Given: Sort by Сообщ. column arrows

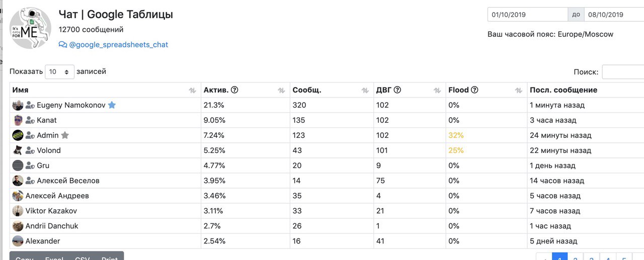Looking at the screenshot, I should (x=365, y=91).
